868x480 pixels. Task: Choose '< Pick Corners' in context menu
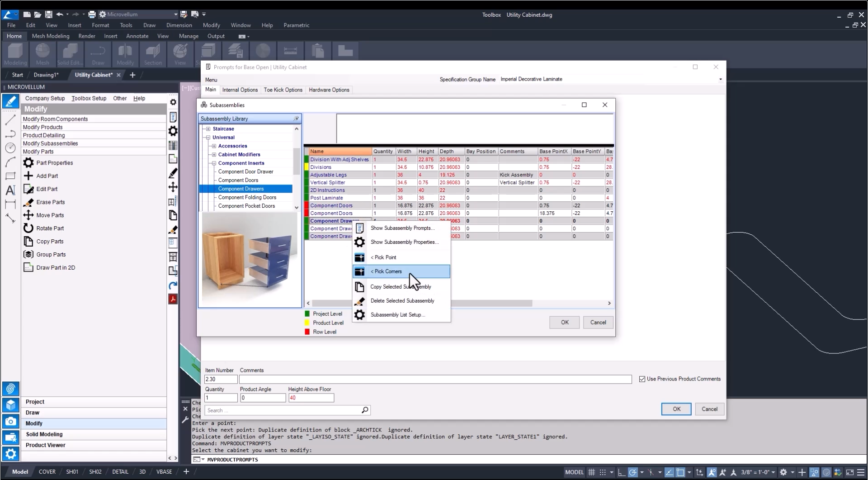pos(401,271)
